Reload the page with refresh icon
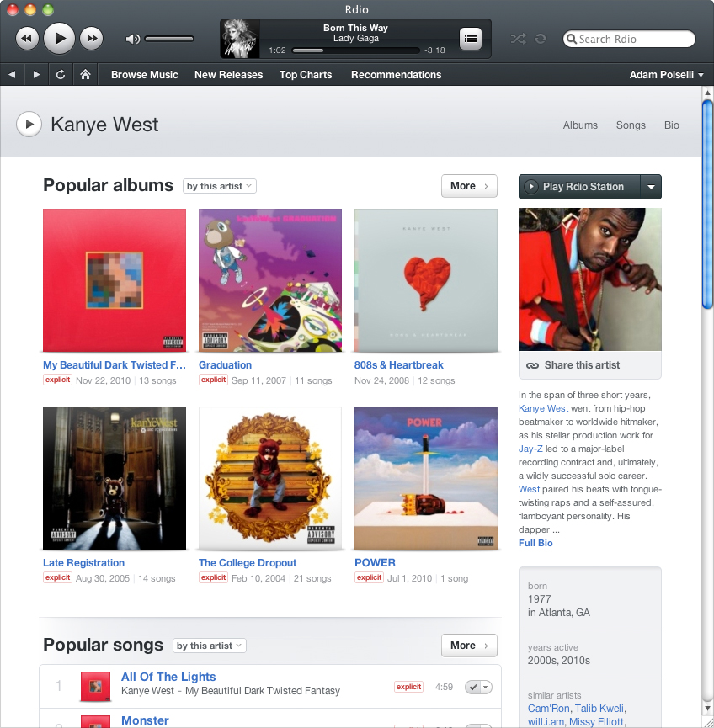The height and width of the screenshot is (728, 714). click(x=61, y=74)
